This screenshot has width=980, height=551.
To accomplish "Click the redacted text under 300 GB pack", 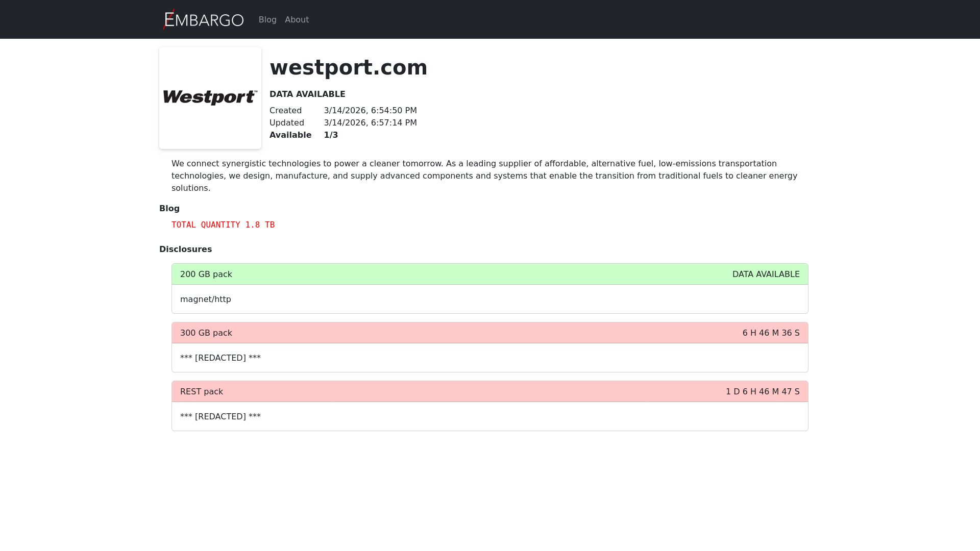I will coord(220,358).
